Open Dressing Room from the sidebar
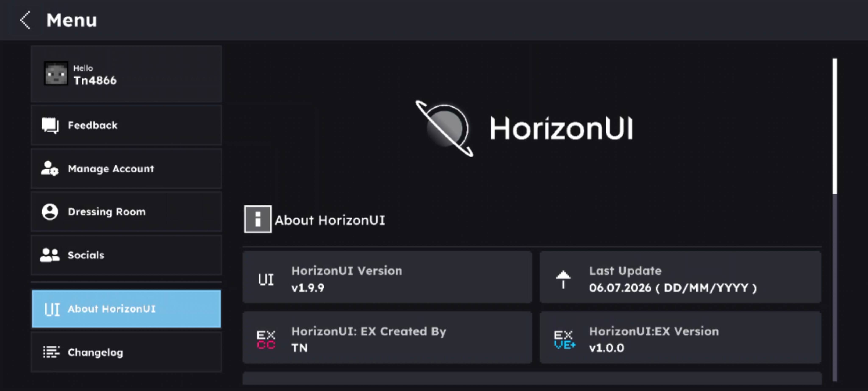This screenshot has width=868, height=391. pyautogui.click(x=126, y=212)
